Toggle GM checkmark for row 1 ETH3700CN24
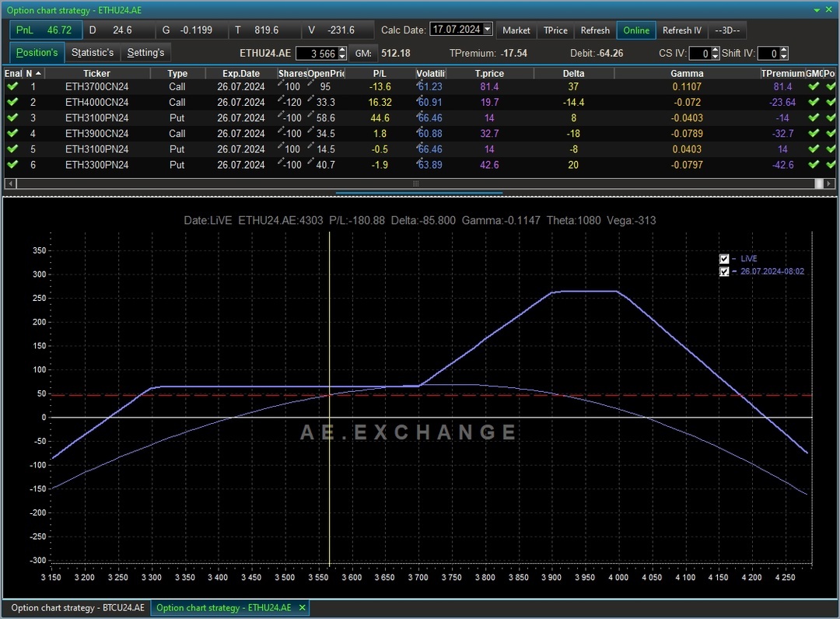The width and height of the screenshot is (840, 619). click(x=814, y=86)
